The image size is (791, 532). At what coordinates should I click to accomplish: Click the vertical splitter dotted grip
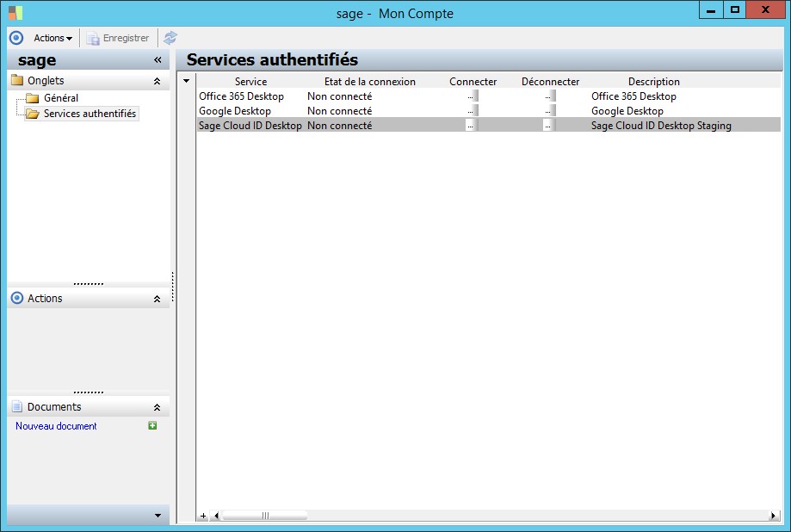[x=172, y=287]
